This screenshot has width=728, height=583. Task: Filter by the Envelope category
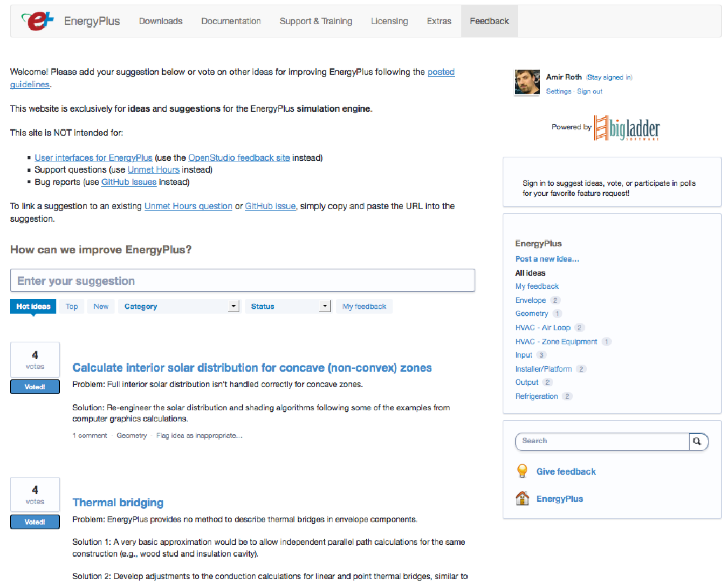point(531,300)
